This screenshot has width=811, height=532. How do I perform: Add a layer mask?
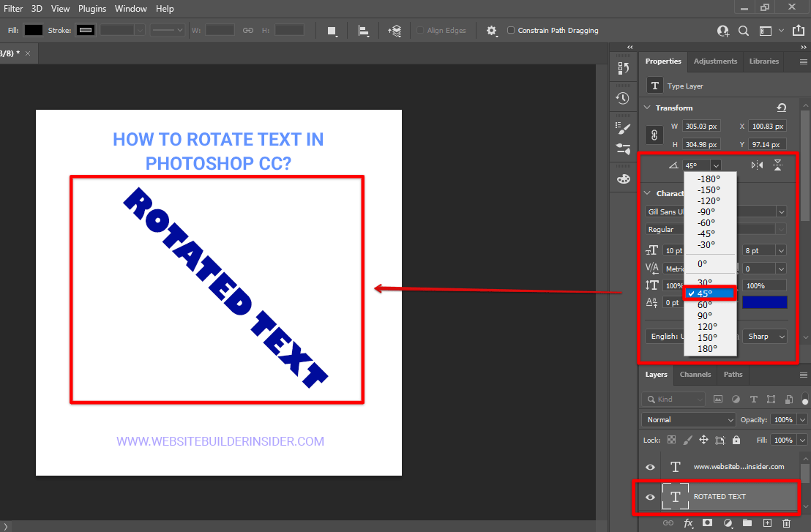click(x=707, y=522)
